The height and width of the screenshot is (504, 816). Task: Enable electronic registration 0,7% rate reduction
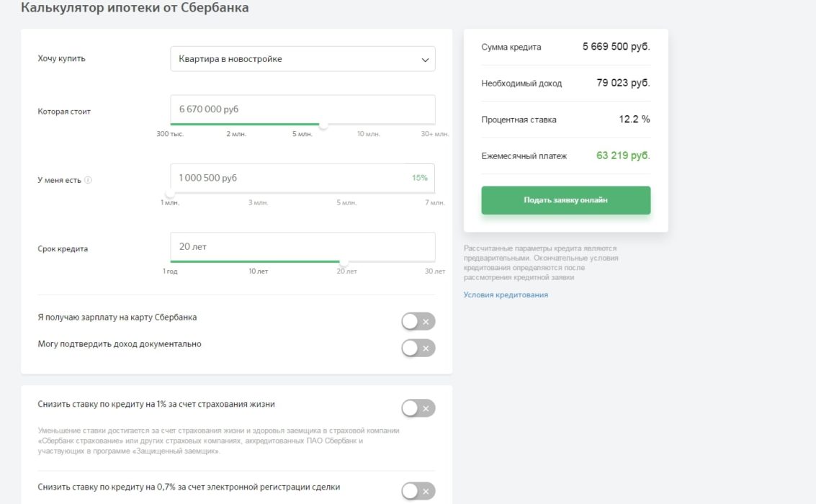(418, 491)
